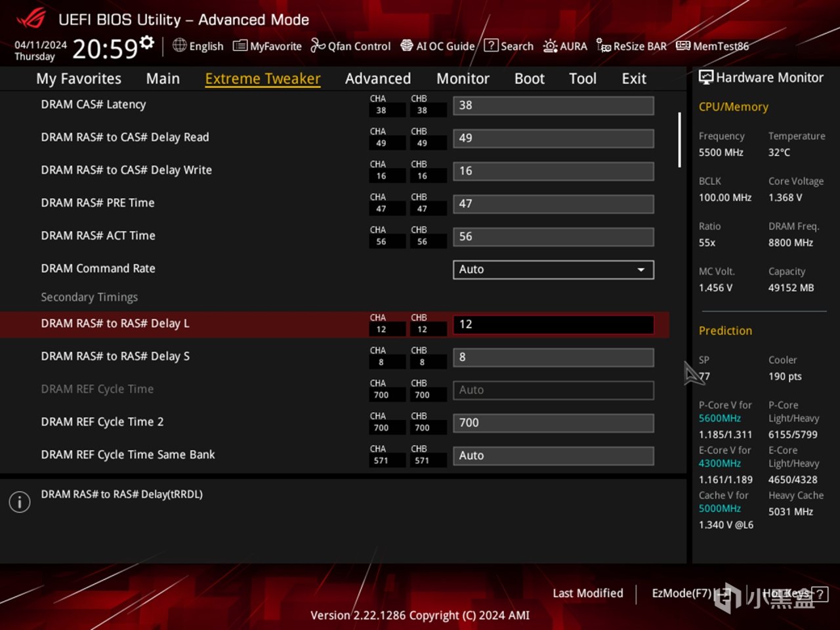Click the '5000MHz' cache frequency text
Screen dimensions: 840x630
point(720,509)
